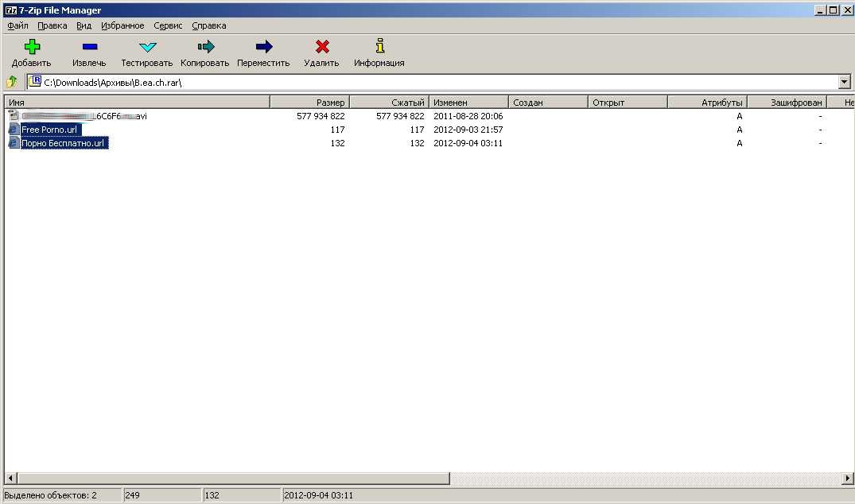The width and height of the screenshot is (855, 504).
Task: Sort by the Создан column header
Action: pyautogui.click(x=549, y=103)
